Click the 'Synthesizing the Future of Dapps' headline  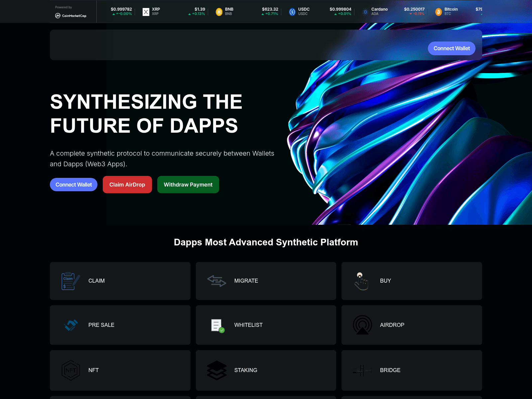point(146,113)
